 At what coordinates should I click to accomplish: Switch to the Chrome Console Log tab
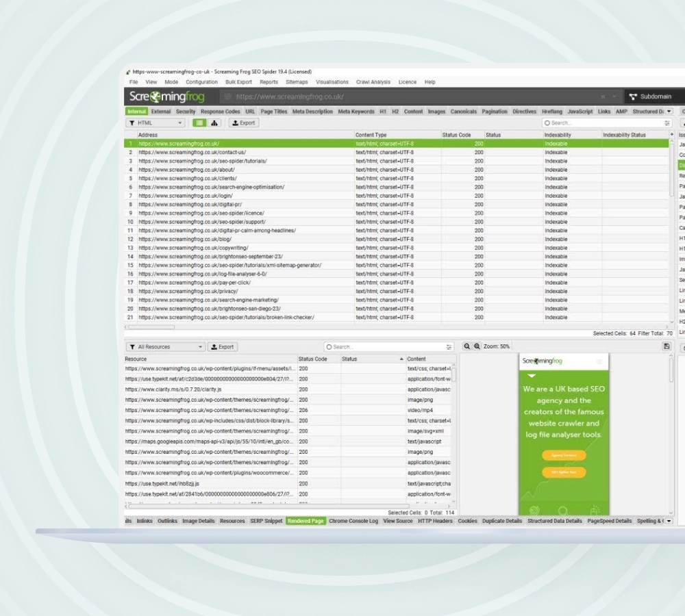(x=353, y=522)
